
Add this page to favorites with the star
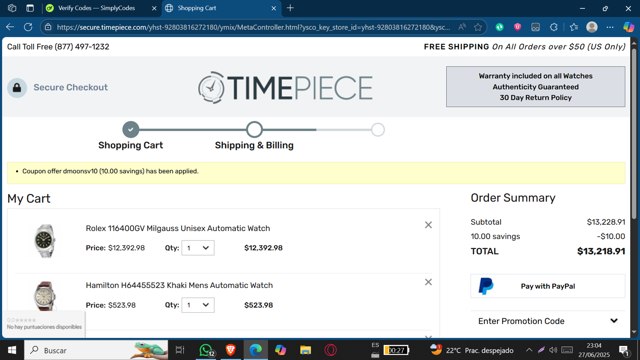point(478,27)
